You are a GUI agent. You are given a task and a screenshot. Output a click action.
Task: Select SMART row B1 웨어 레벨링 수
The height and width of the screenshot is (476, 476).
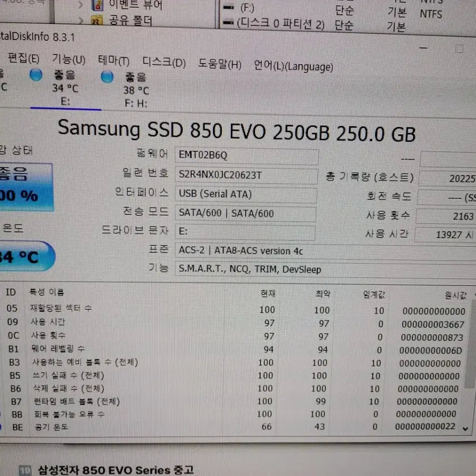[x=236, y=349]
